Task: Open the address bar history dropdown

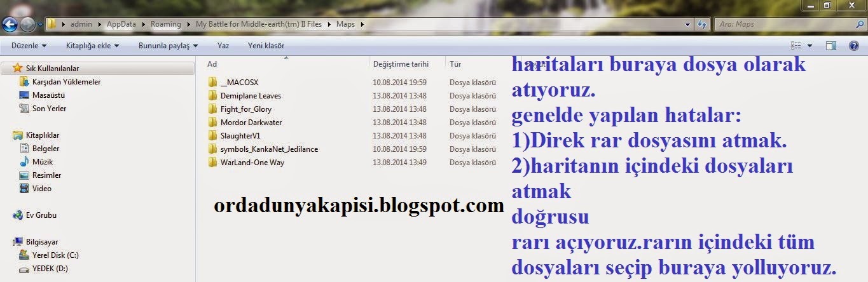Action: (688, 25)
